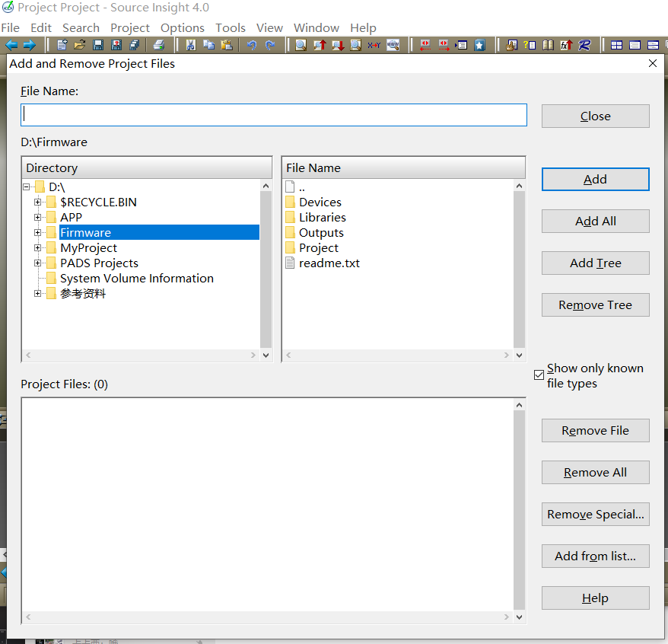Click the Jump to Definition hand icon
Image resolution: width=668 pixels, height=644 pixels.
pyautogui.click(x=511, y=45)
